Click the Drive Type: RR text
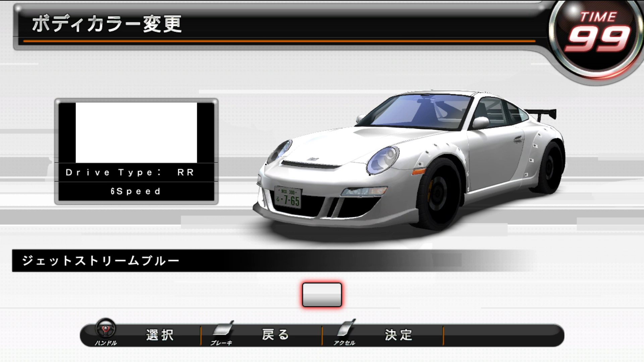Screen dimensions: 644x362 tap(130, 172)
